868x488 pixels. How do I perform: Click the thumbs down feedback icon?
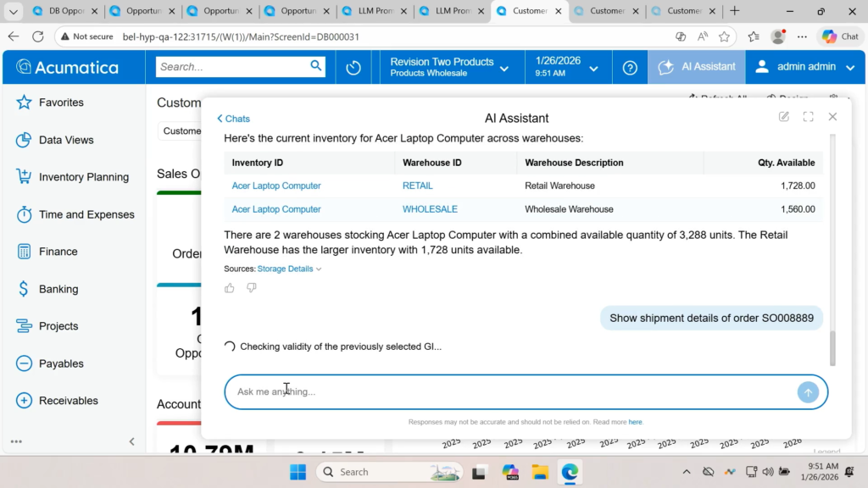click(251, 288)
